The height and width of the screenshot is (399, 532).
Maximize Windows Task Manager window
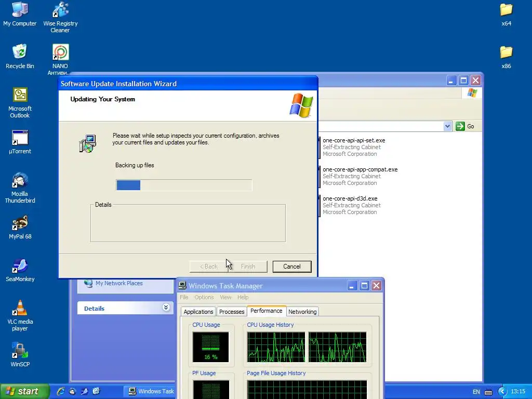point(364,286)
